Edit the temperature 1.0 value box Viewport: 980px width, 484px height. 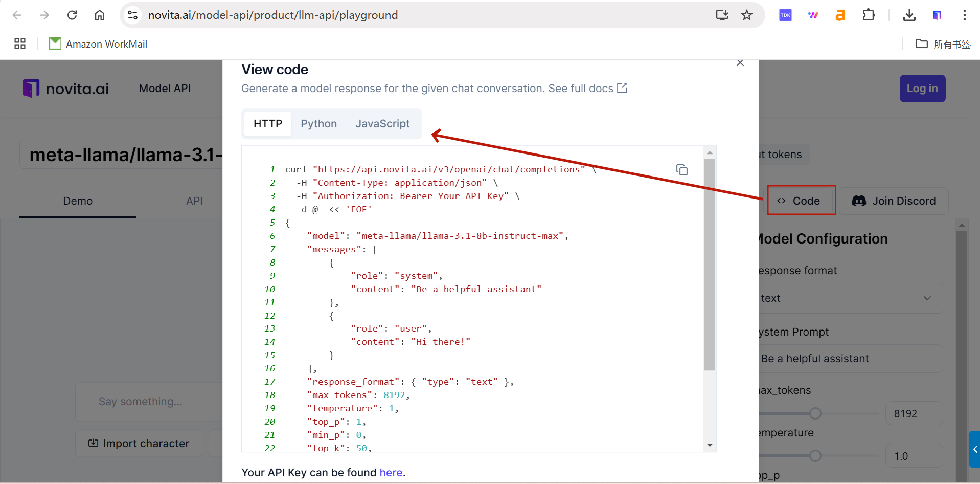click(914, 456)
